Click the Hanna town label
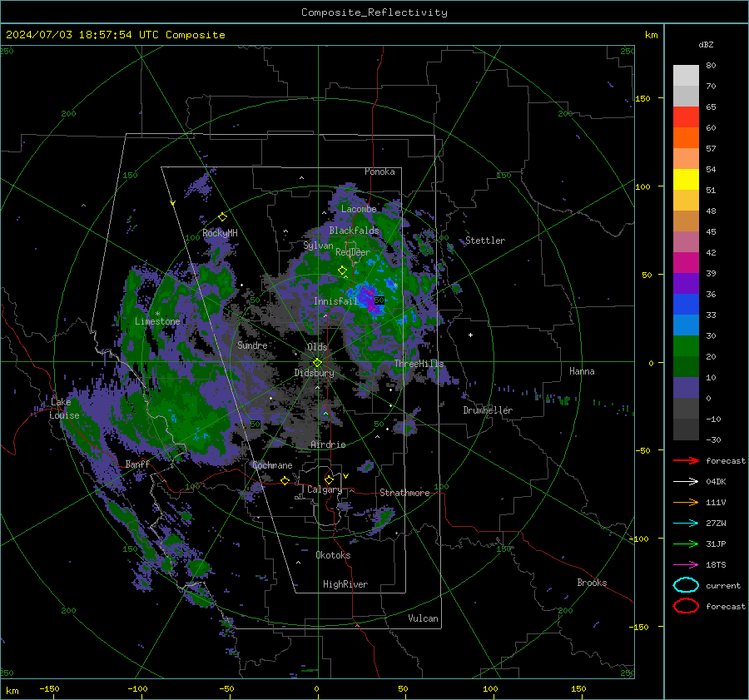 pyautogui.click(x=582, y=371)
